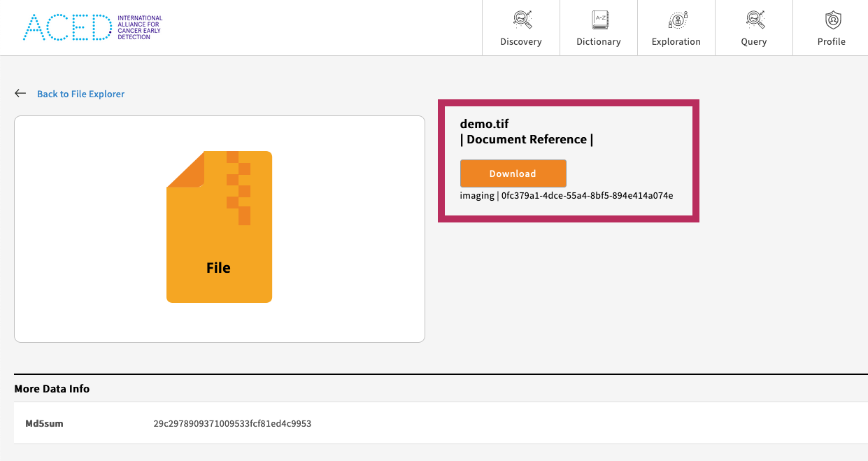The image size is (868, 461).
Task: Select the Profile menu label
Action: pos(832,42)
